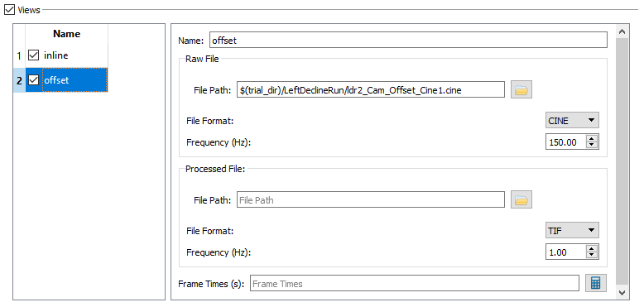644x307 pixels.
Task: Open the CINE file format dropdown
Action: (572, 120)
